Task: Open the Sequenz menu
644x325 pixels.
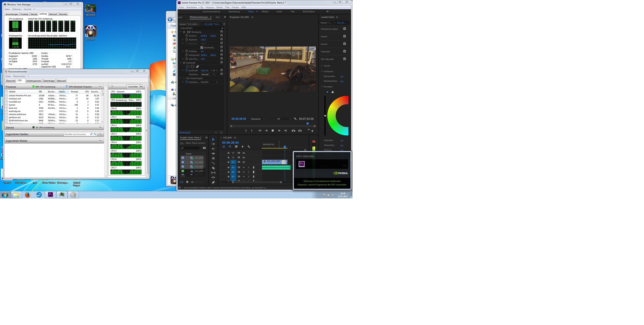Action: (210, 7)
